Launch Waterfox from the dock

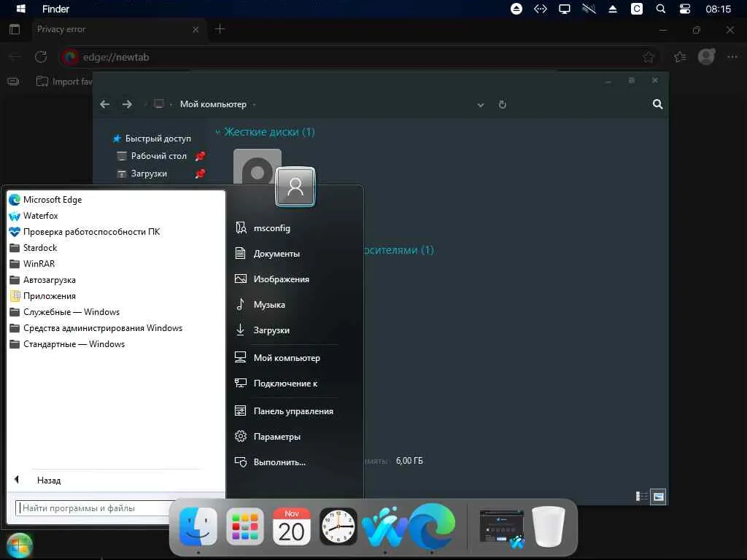(385, 526)
